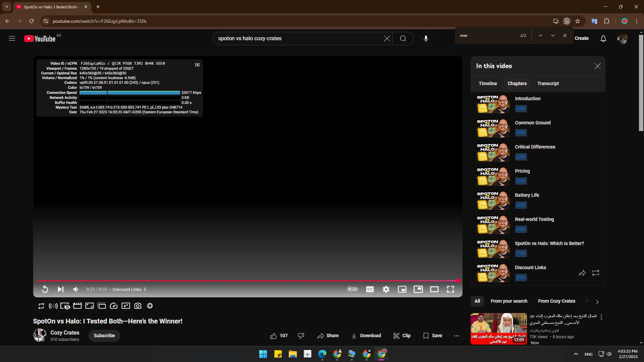
Task: Submit search with magnifier icon
Action: (x=403, y=39)
